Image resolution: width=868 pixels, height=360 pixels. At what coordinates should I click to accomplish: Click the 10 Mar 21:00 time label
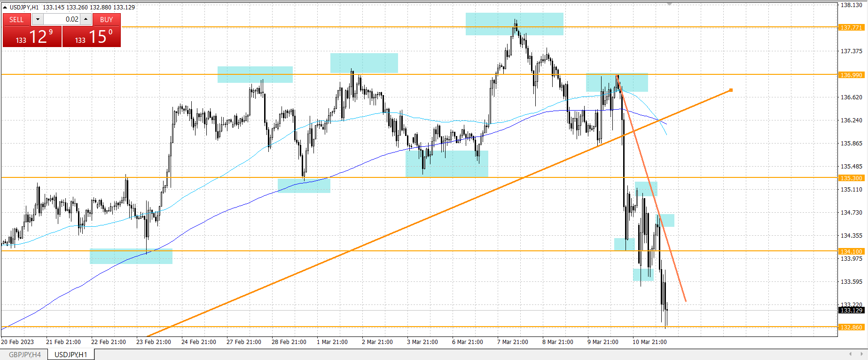(x=649, y=342)
